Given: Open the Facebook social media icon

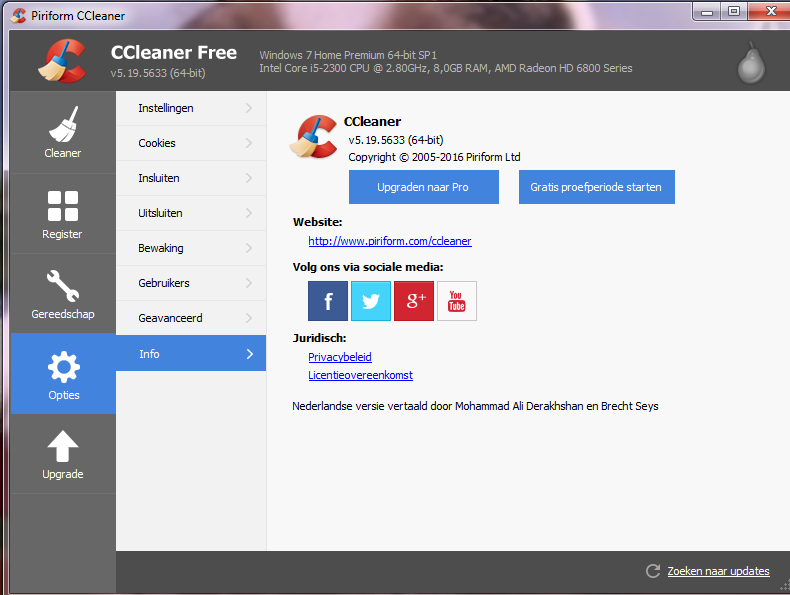Looking at the screenshot, I should point(328,301).
